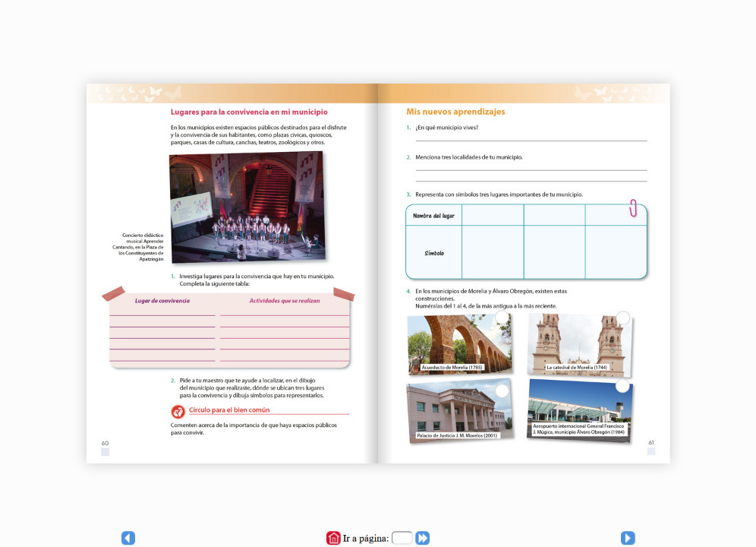Screen dimensions: 756x547
Task: Advance to the next page with the right arrow
Action: (628, 538)
